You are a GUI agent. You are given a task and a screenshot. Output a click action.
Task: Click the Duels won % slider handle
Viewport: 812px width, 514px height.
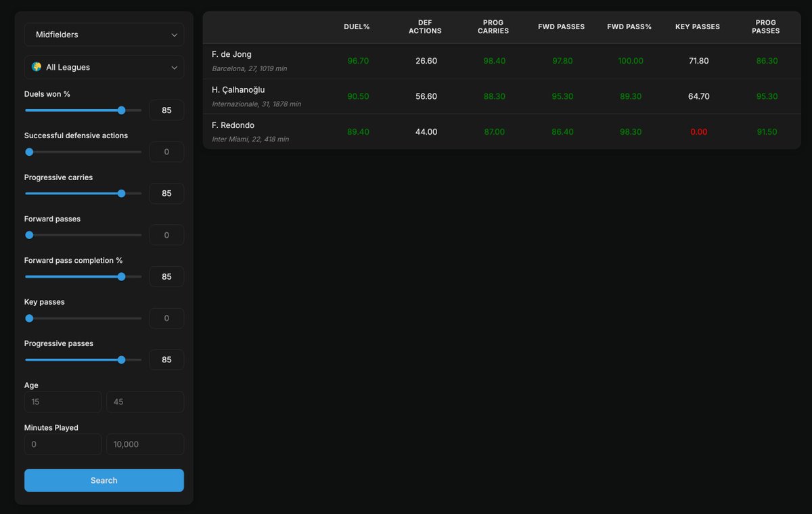[121, 110]
